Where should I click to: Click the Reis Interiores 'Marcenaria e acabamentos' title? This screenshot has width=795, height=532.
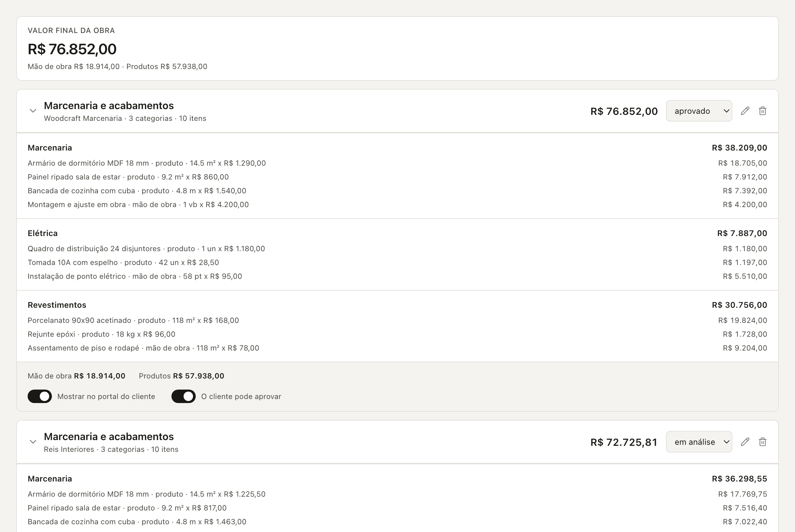pos(108,436)
